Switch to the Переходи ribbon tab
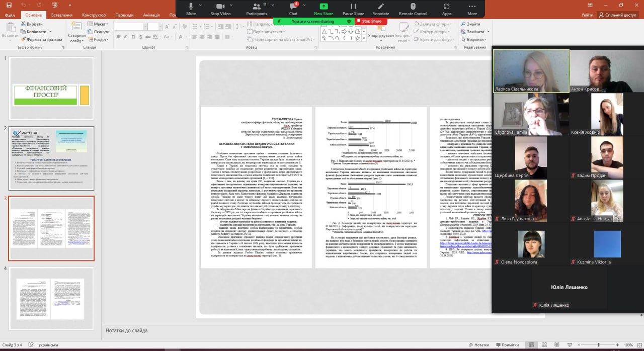 point(124,15)
